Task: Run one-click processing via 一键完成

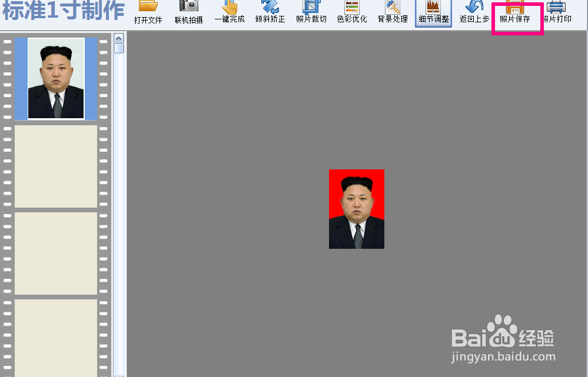Action: point(229,15)
